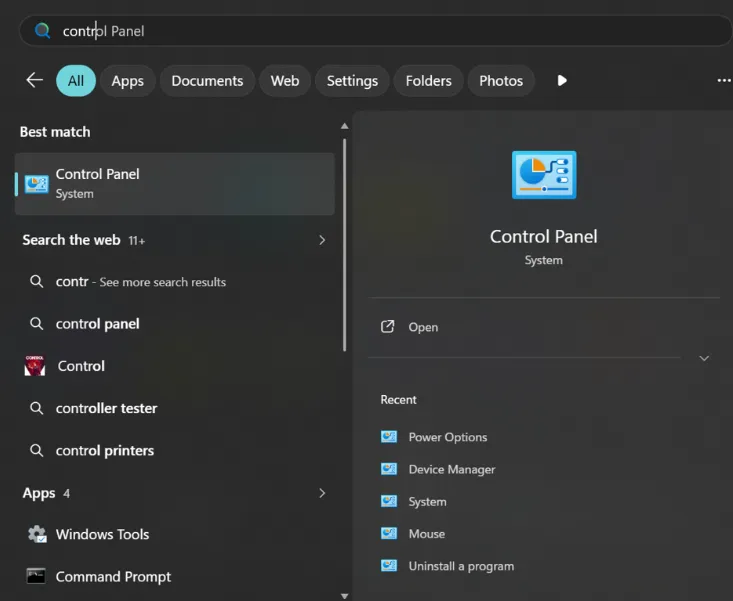Image resolution: width=733 pixels, height=601 pixels.
Task: Open Control Panel best match result
Action: coord(175,184)
